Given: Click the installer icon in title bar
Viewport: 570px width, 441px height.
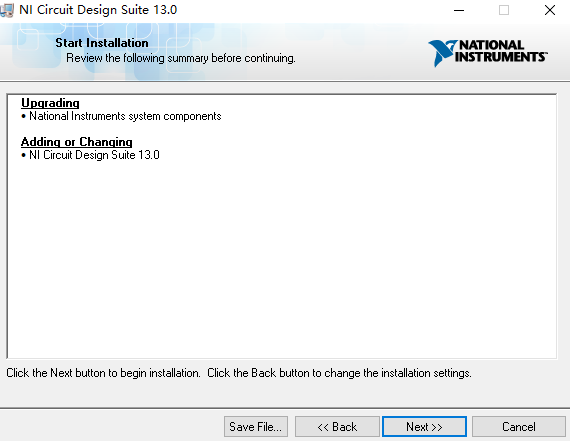Looking at the screenshot, I should [x=7, y=10].
